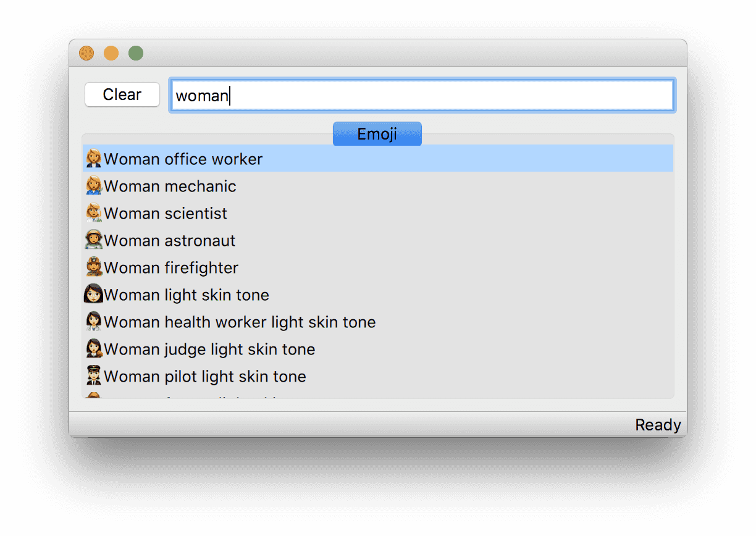This screenshot has height=536, width=756.
Task: Pick 'Woman judge light skin tone' result
Action: click(209, 350)
